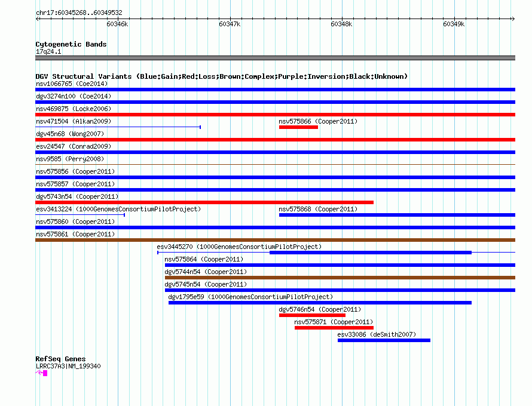
Task: Open the esv3445270 1000Genomes label
Action: (239, 247)
